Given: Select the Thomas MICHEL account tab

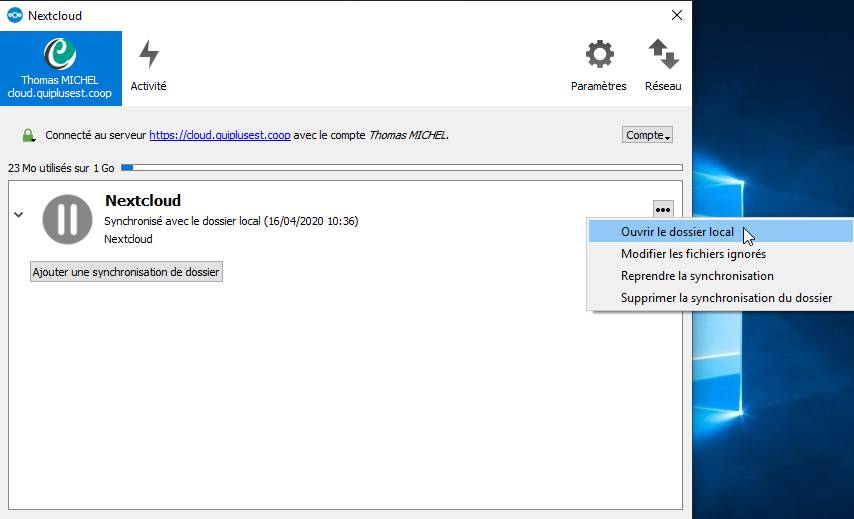Looking at the screenshot, I should (60, 68).
